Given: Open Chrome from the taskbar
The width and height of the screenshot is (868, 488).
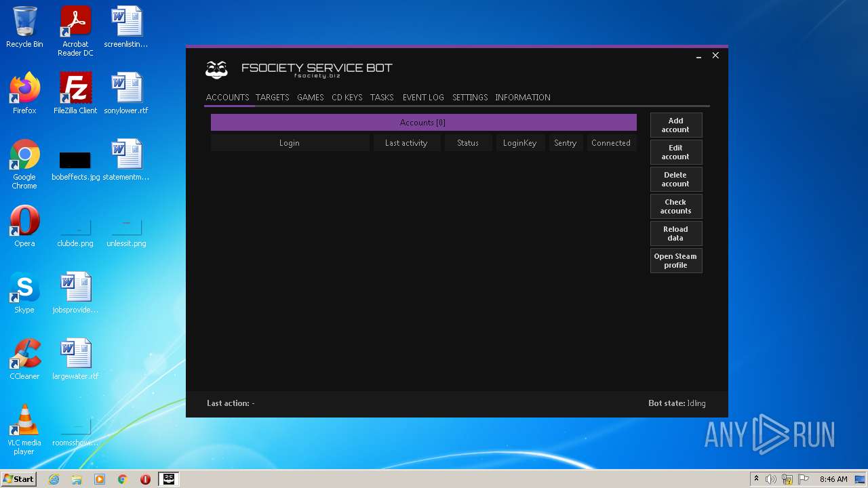Looking at the screenshot, I should [123, 479].
